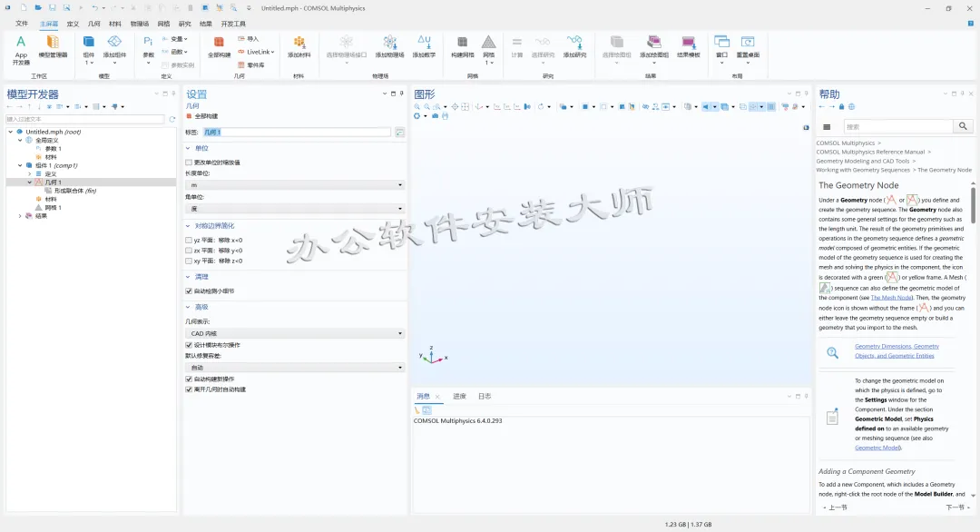Click the hamburger contents icon in Help panel
Screen dimensions: 980x532
[827, 127]
